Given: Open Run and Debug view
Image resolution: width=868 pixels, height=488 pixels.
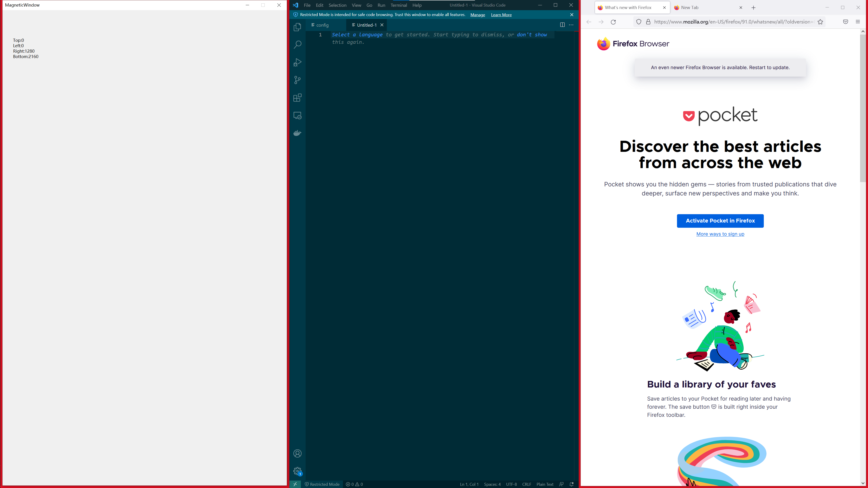Looking at the screenshot, I should pos(297,62).
